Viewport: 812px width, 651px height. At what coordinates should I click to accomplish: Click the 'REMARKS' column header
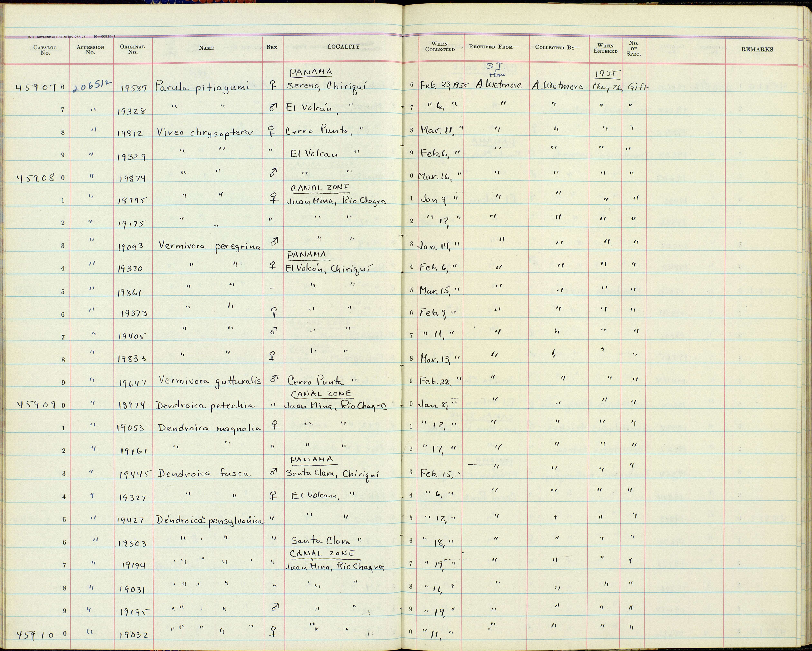[x=757, y=49]
